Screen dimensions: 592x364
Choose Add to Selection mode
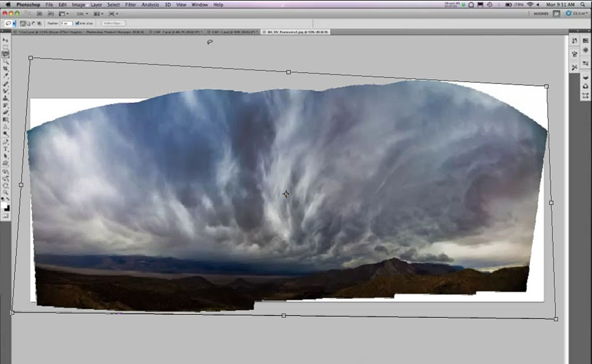28,23
